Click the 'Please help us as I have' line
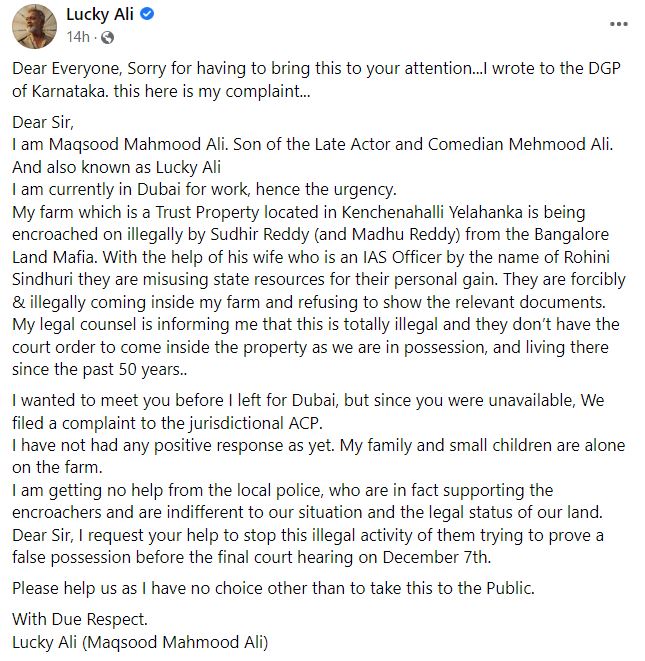This screenshot has height=661, width=645. (x=273, y=588)
